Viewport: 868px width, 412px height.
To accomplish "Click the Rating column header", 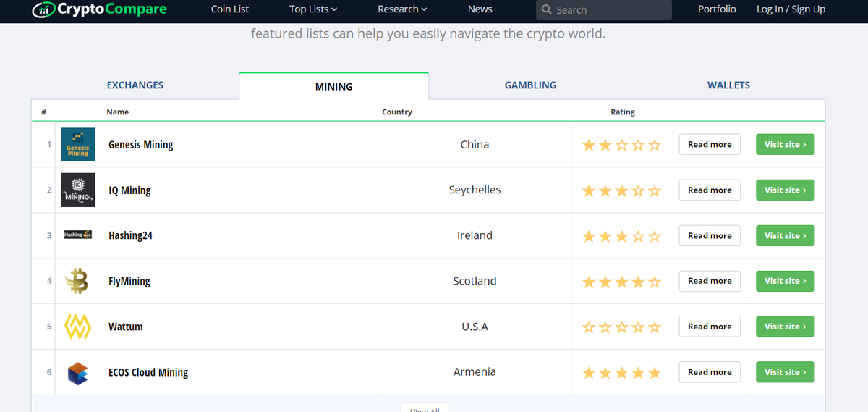I will (x=623, y=112).
